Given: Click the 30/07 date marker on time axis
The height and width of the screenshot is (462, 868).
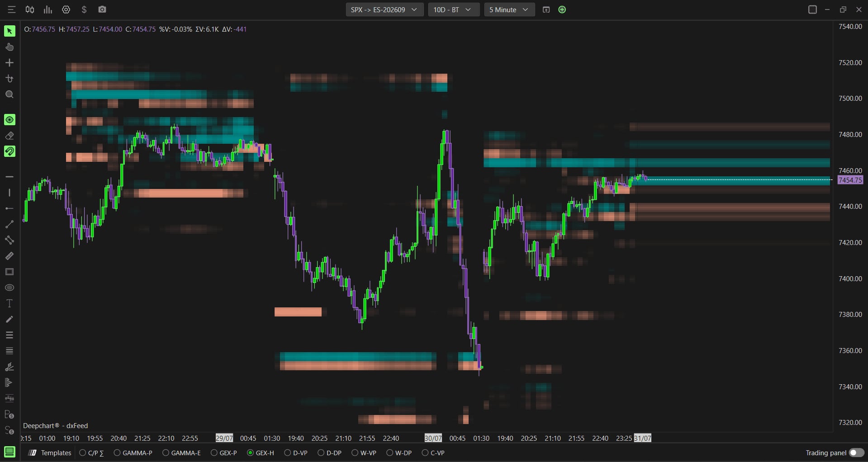Looking at the screenshot, I should 433,438.
